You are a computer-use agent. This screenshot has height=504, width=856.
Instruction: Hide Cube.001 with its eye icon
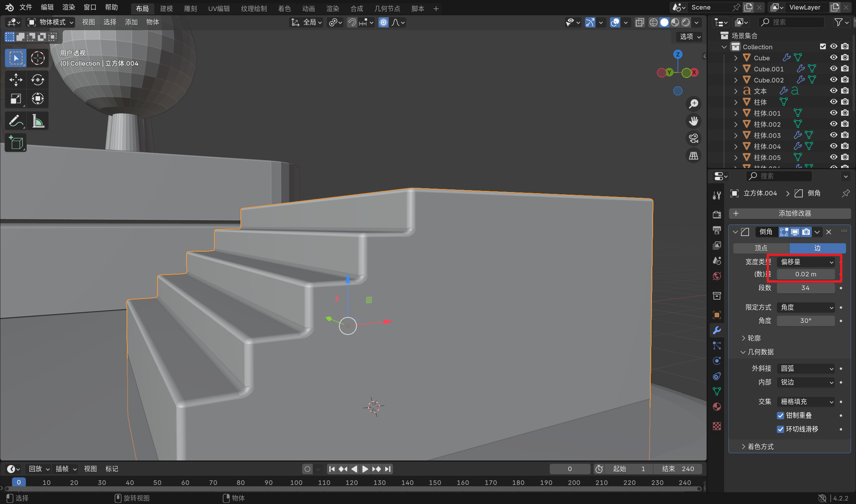[x=833, y=69]
